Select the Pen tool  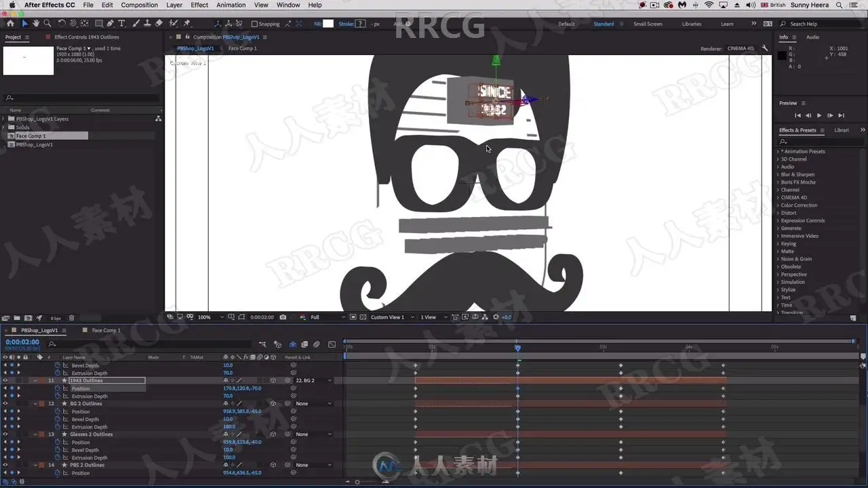point(111,24)
